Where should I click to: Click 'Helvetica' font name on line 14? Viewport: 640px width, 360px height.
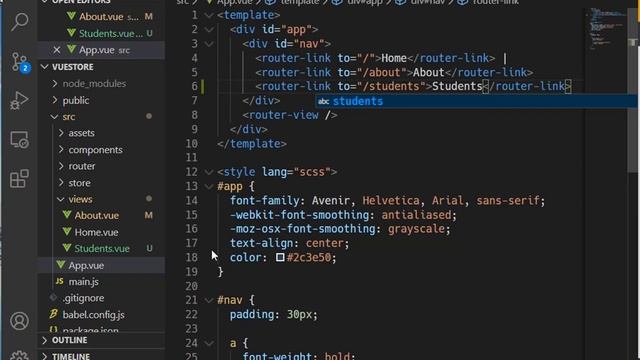(391, 201)
